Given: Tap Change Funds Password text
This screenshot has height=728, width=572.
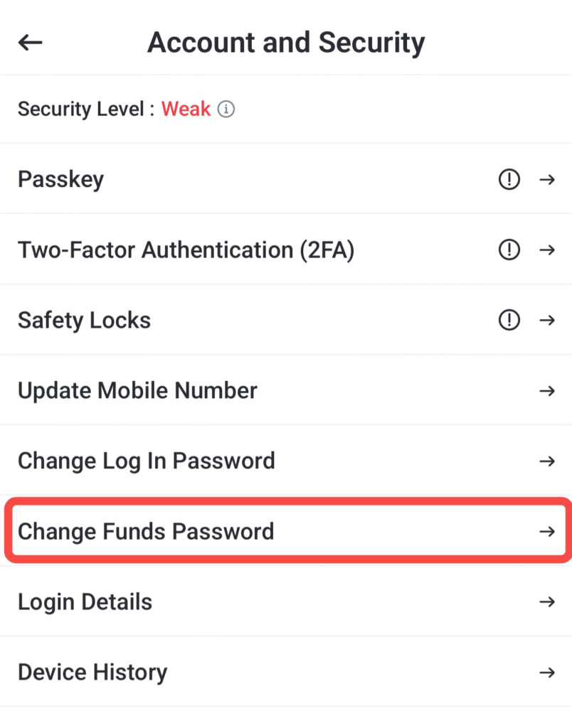Looking at the screenshot, I should point(146,531).
